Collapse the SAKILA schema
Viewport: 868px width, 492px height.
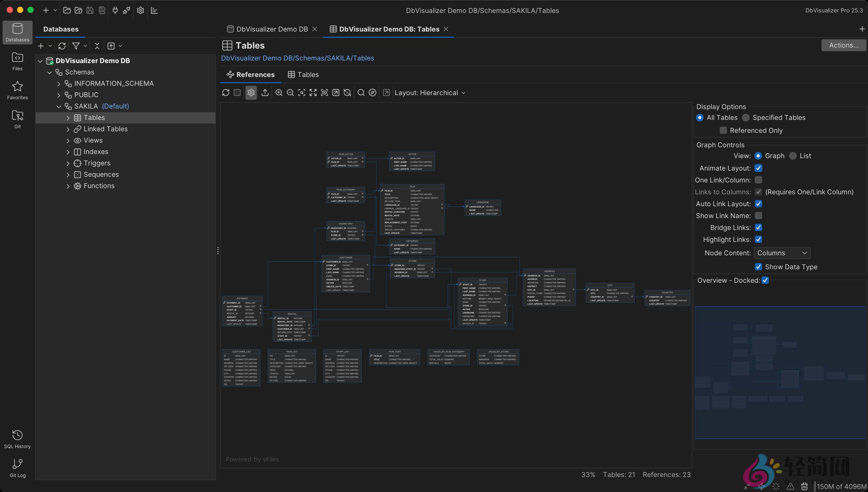[59, 106]
